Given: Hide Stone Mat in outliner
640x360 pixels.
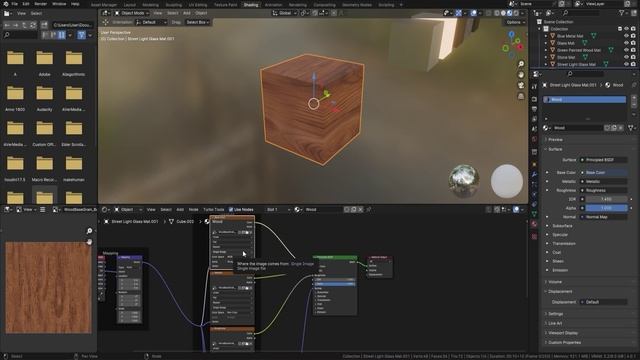Looking at the screenshot, I should [x=627, y=57].
